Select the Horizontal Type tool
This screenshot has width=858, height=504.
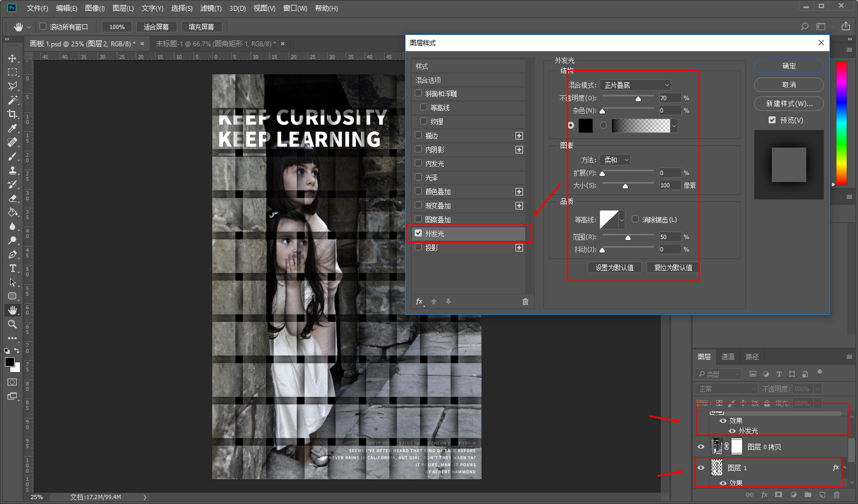[x=12, y=268]
